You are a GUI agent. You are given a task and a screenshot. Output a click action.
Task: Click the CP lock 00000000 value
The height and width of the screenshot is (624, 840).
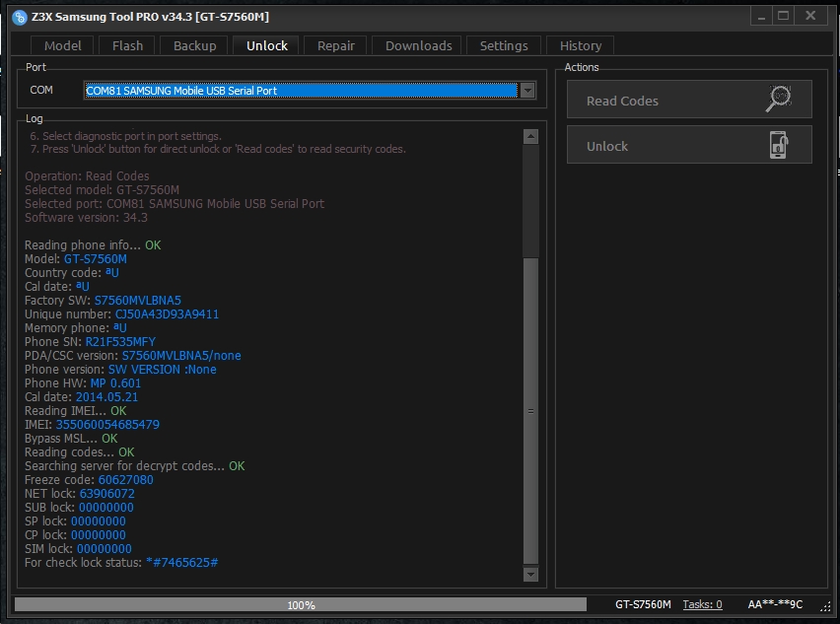pyautogui.click(x=98, y=535)
